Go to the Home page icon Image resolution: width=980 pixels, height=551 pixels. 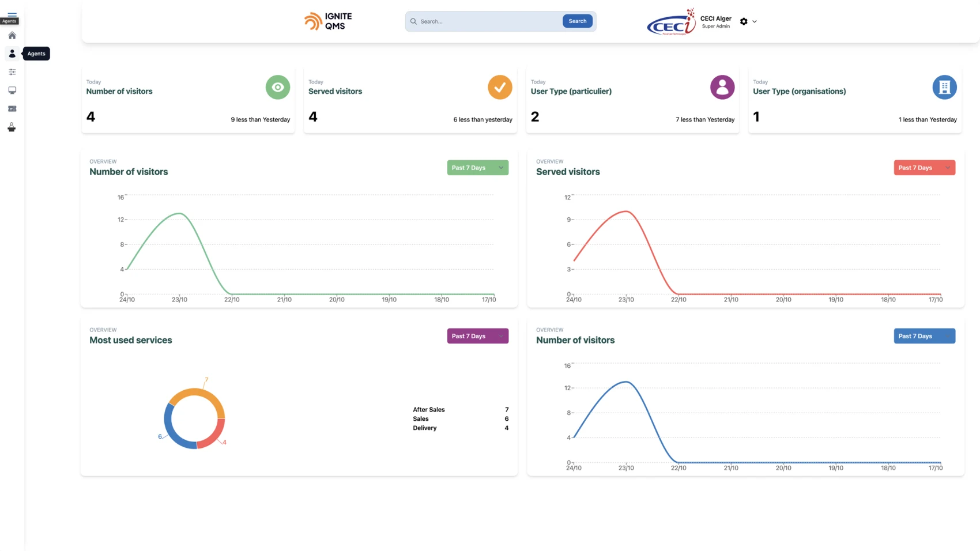[12, 35]
